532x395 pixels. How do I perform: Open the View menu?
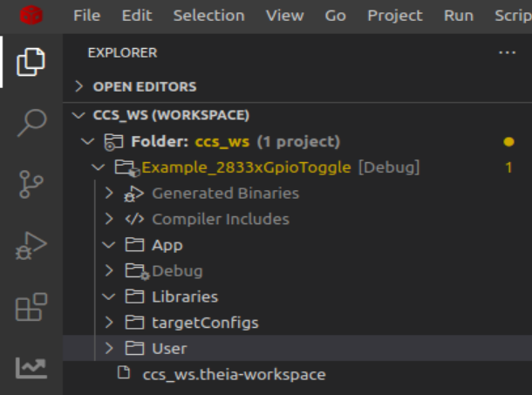pyautogui.click(x=285, y=16)
